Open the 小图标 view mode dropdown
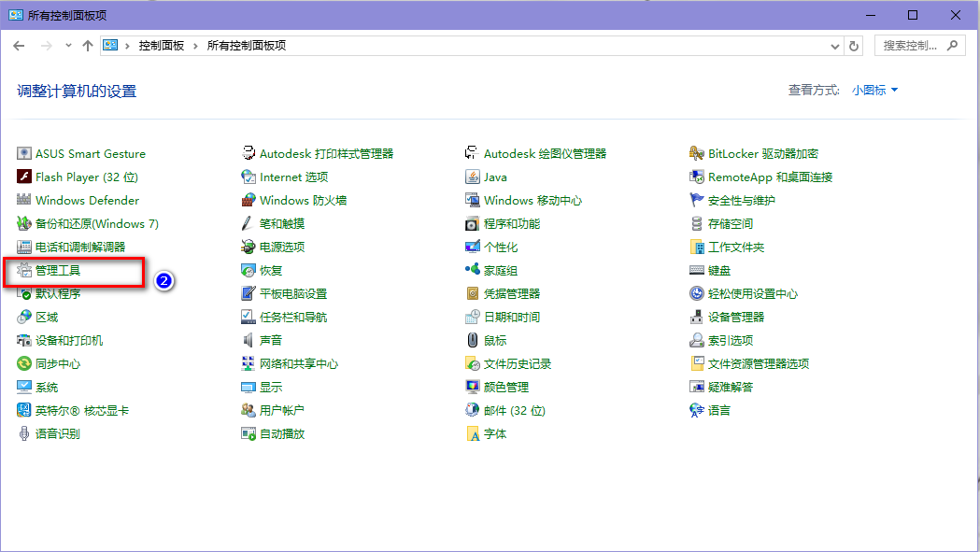The height and width of the screenshot is (552, 980). (874, 90)
